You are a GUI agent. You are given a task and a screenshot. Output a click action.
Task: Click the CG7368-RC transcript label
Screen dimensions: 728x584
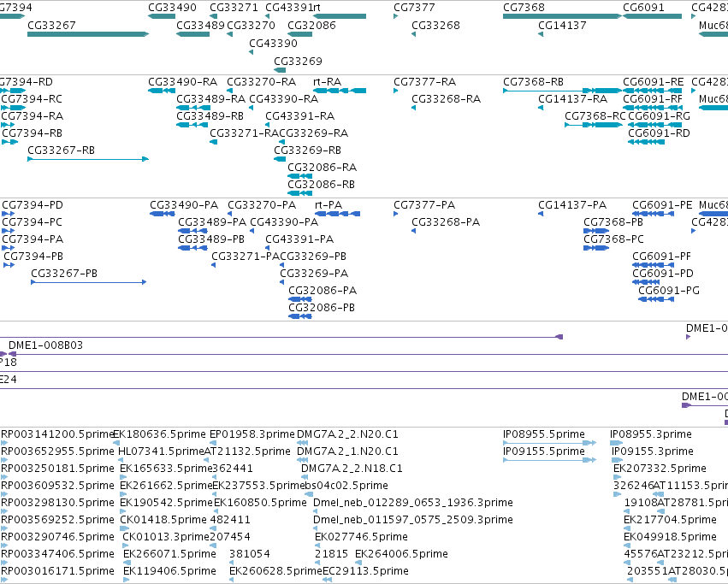pos(595,116)
